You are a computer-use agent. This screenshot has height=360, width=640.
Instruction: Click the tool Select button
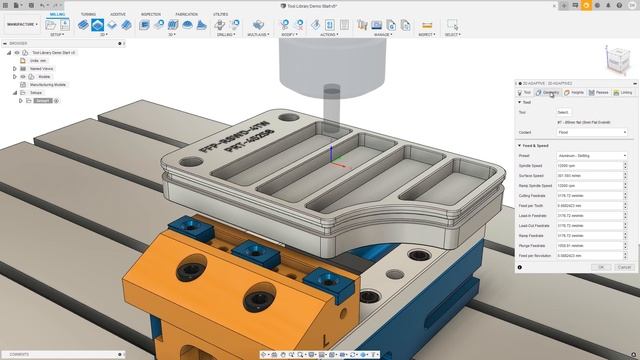tap(564, 112)
